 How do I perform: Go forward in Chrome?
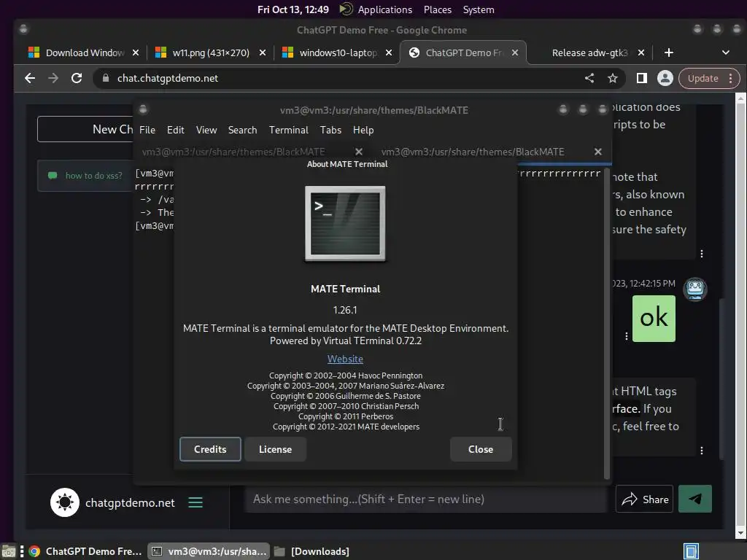tap(53, 78)
